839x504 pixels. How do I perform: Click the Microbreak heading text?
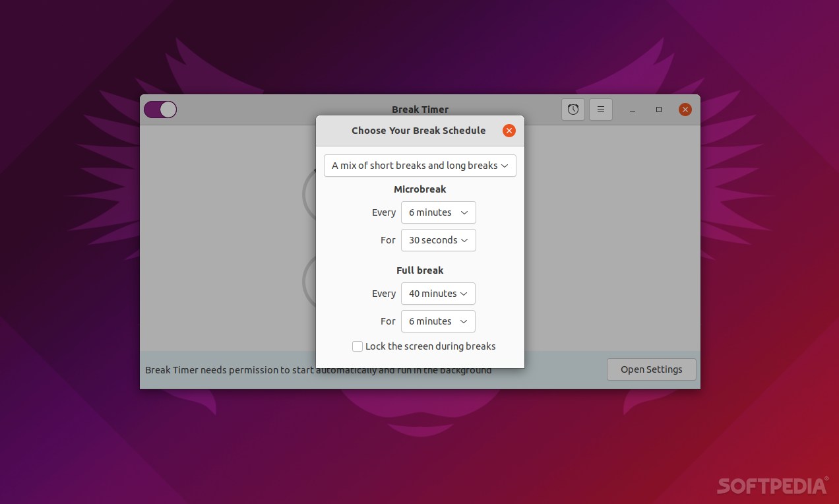(420, 189)
